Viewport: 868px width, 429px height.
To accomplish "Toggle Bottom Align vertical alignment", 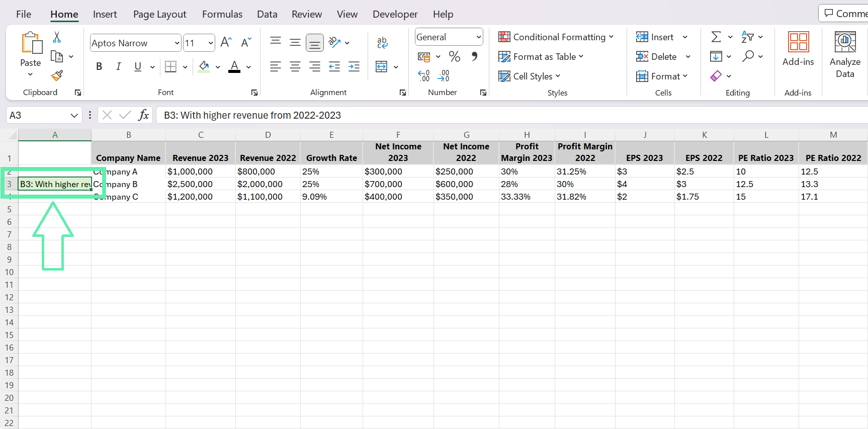I will pyautogui.click(x=315, y=43).
